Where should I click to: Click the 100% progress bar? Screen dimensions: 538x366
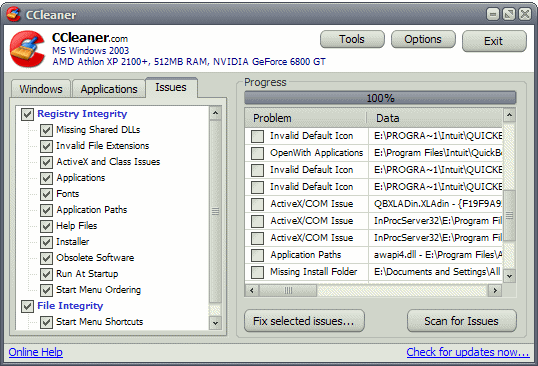click(x=380, y=98)
